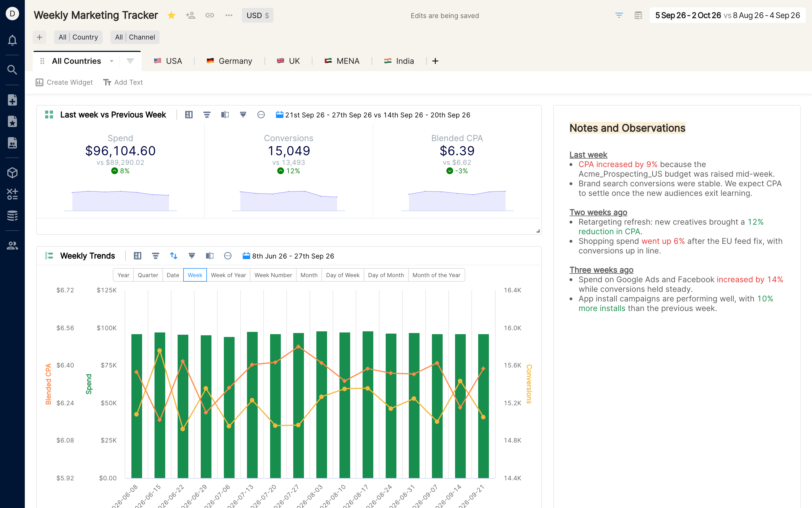
Task: Open the calculator metrics icon in sidebar
Action: pyautogui.click(x=12, y=194)
